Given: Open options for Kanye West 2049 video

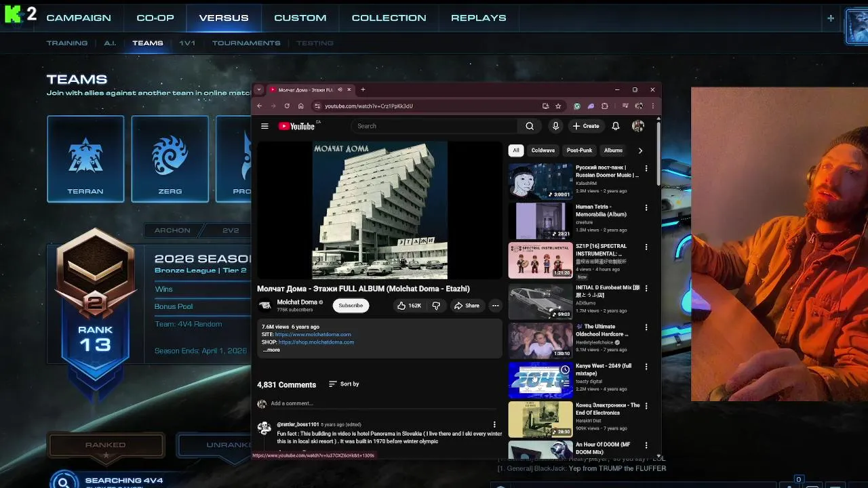Looking at the screenshot, I should (646, 367).
